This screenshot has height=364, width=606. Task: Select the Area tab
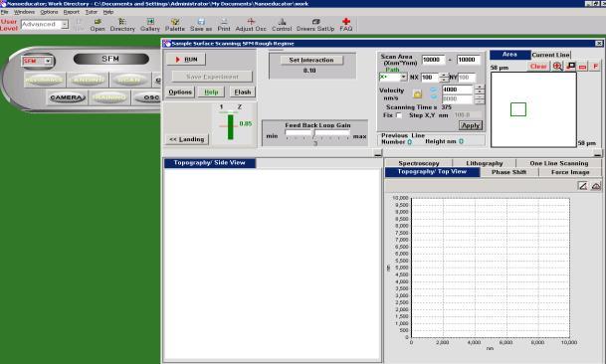509,55
